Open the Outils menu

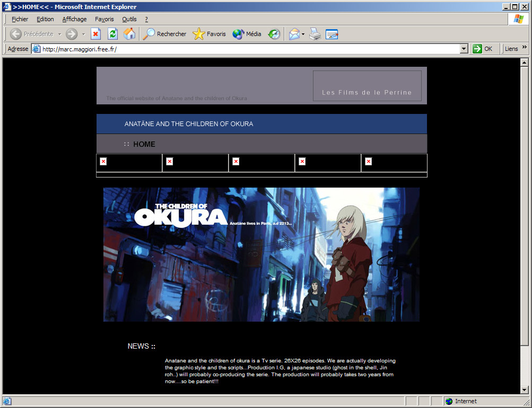129,19
